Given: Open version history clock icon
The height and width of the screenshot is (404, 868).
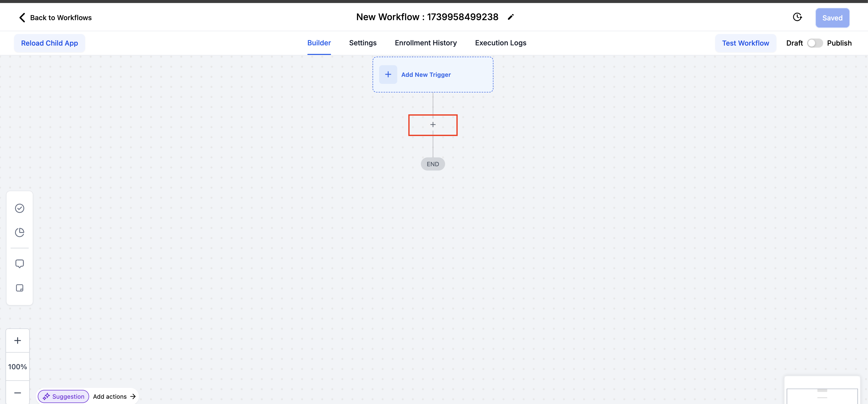Looking at the screenshot, I should coord(797,17).
